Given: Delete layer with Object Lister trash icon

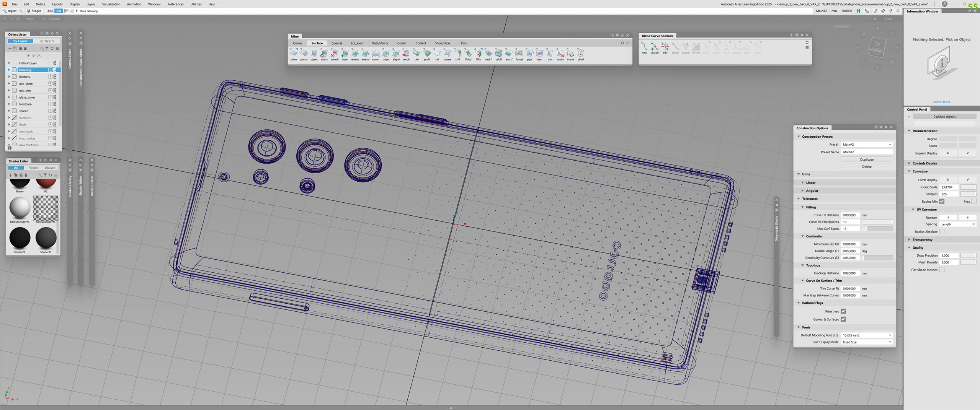Looking at the screenshot, I should tap(26, 49).
